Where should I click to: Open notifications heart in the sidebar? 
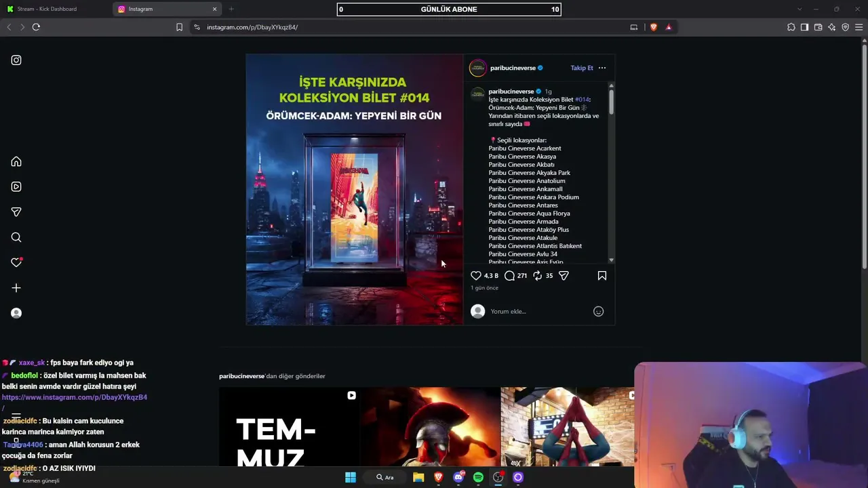[x=16, y=262]
